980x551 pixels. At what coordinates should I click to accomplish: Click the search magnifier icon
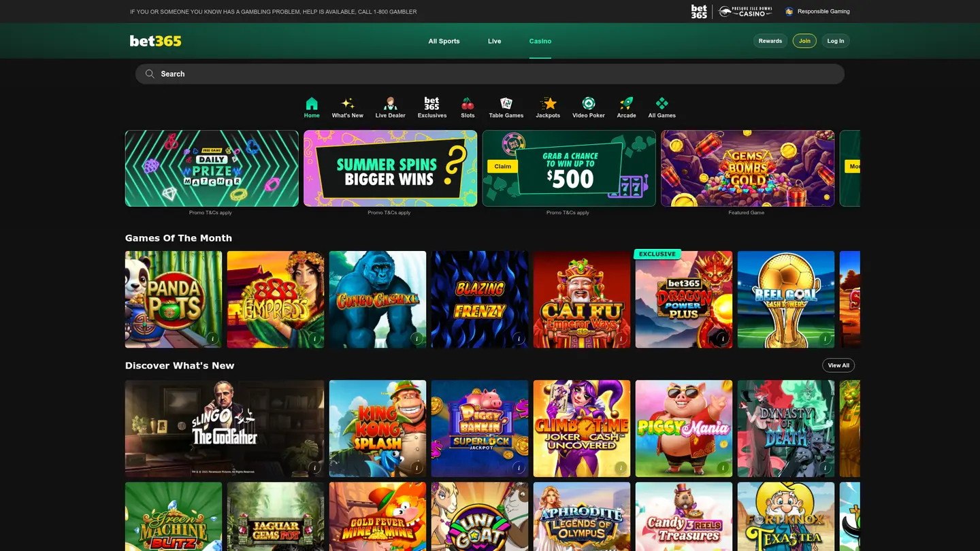(150, 74)
